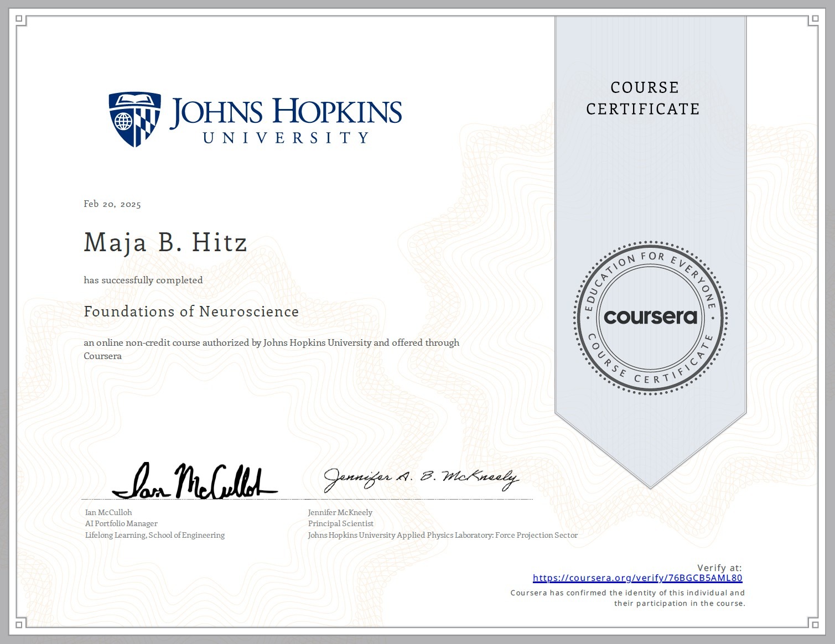Click the Johns Hopkins shield logo
Screen dimensions: 835x644
(x=134, y=120)
